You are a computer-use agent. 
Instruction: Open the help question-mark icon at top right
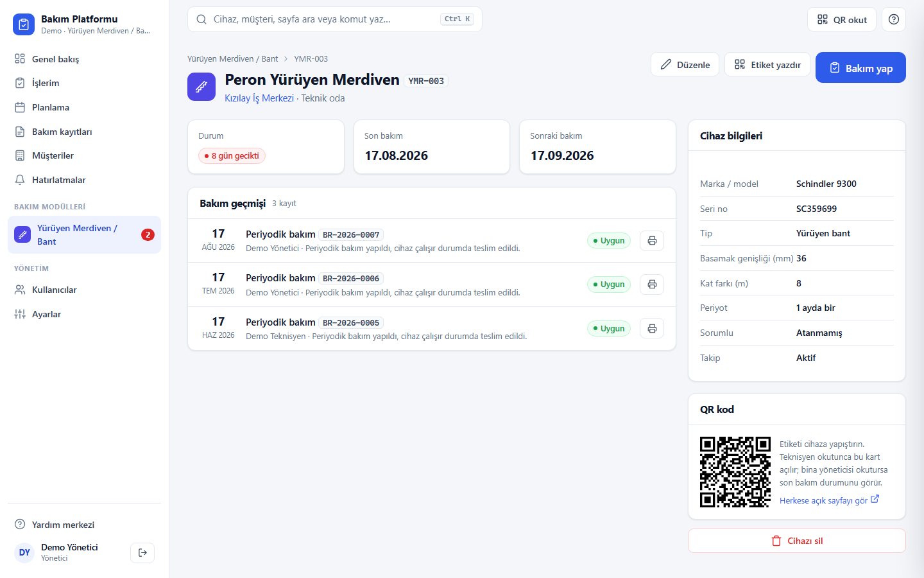[894, 19]
